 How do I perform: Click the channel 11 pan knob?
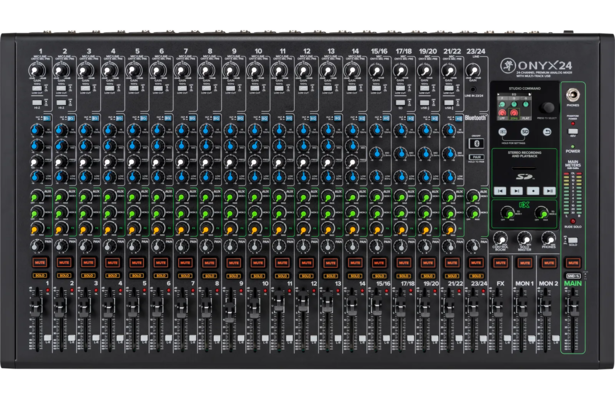pyautogui.click(x=279, y=246)
